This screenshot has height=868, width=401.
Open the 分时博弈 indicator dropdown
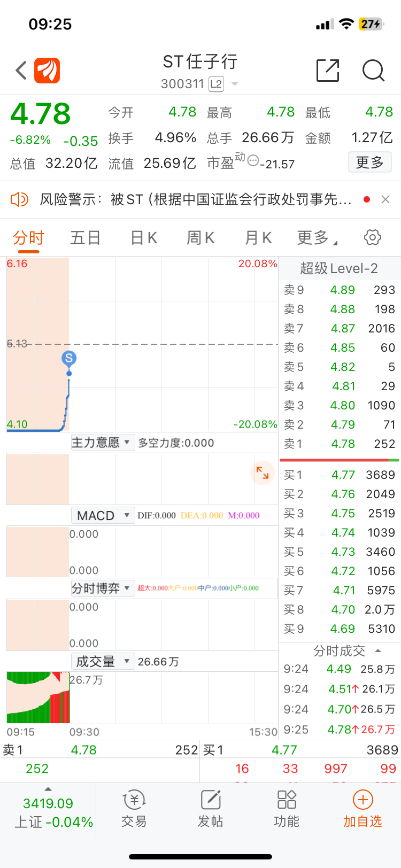click(103, 588)
